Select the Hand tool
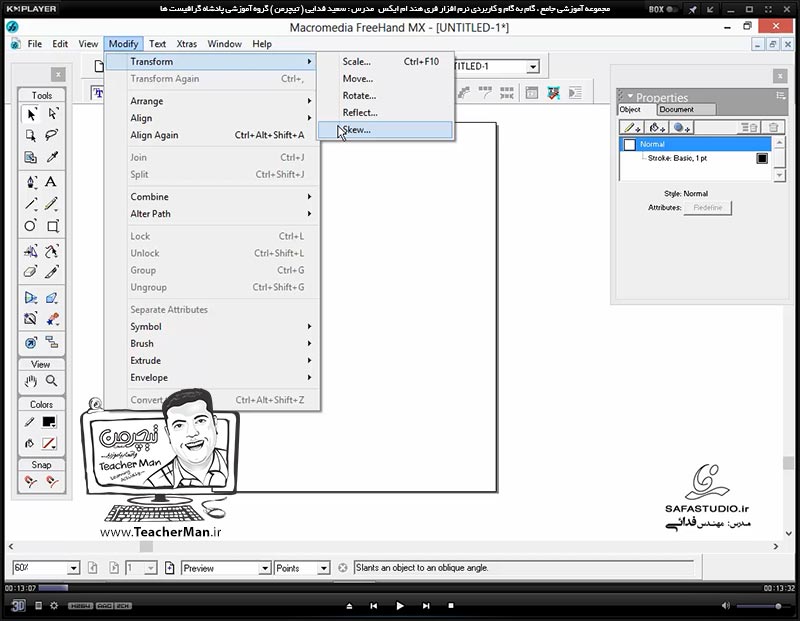 coord(31,381)
